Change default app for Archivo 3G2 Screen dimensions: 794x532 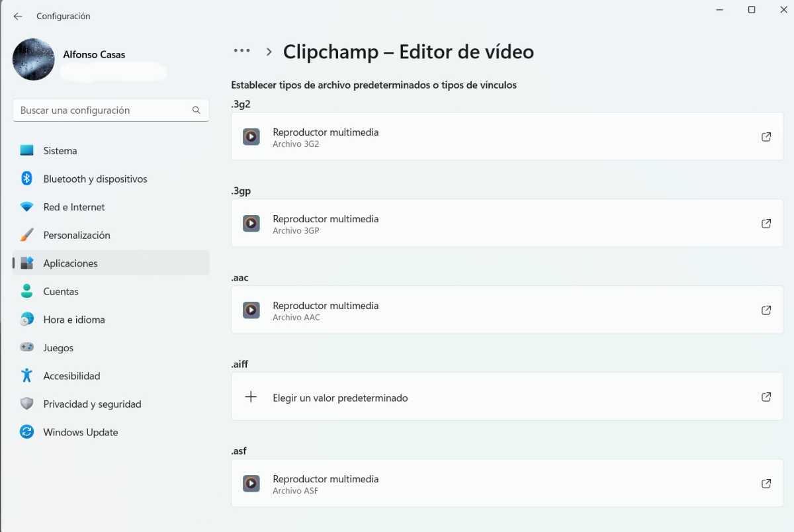[x=507, y=137]
